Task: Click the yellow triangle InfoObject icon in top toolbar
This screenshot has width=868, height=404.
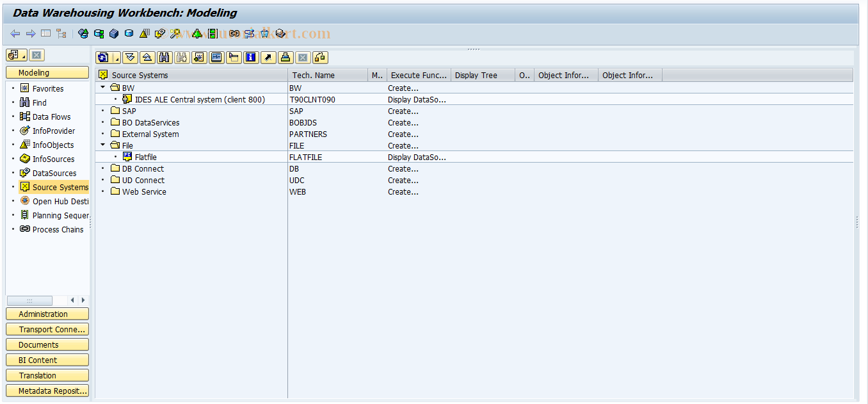Action: 145,33
